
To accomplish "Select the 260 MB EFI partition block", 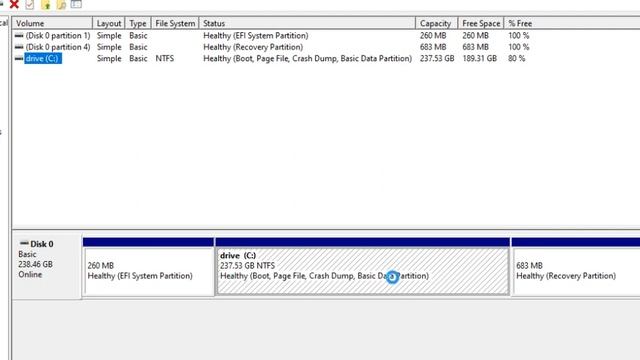I will point(149,267).
